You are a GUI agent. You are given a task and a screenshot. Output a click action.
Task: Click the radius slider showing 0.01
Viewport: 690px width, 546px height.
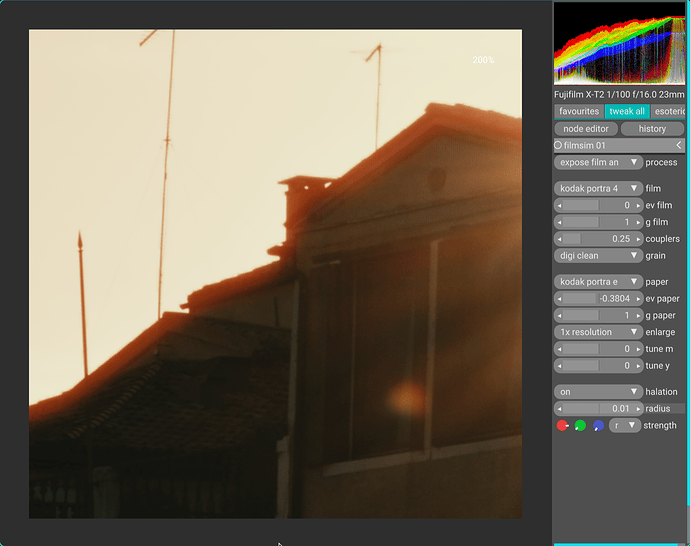click(x=598, y=409)
